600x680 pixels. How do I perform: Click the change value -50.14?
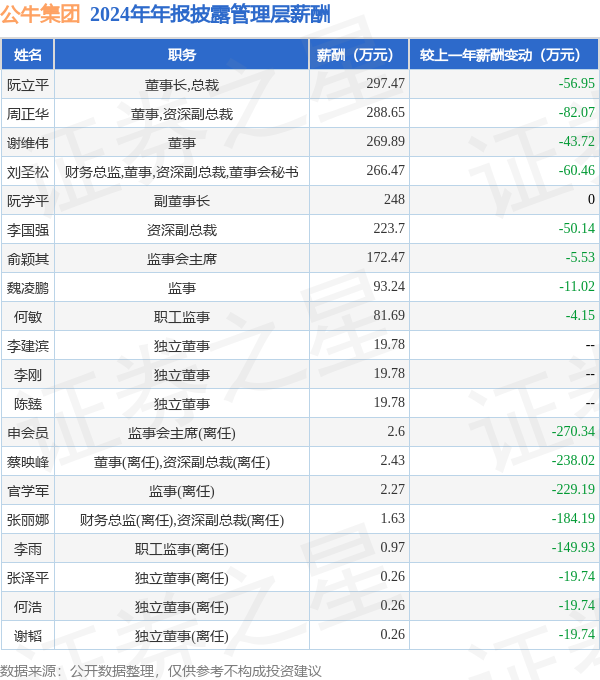(x=576, y=229)
